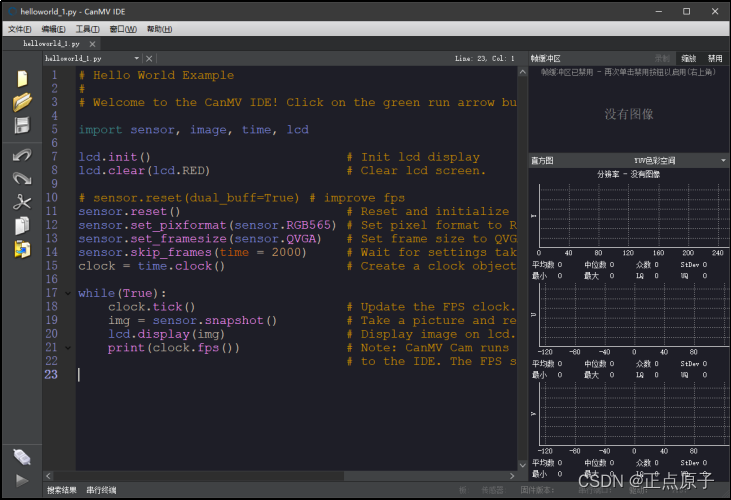Connect to the board with plug icon
The height and width of the screenshot is (500, 731).
tap(22, 457)
